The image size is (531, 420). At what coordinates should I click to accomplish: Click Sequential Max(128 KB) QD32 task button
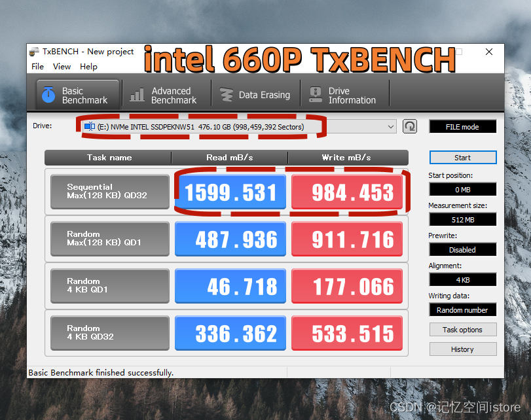pyautogui.click(x=110, y=192)
